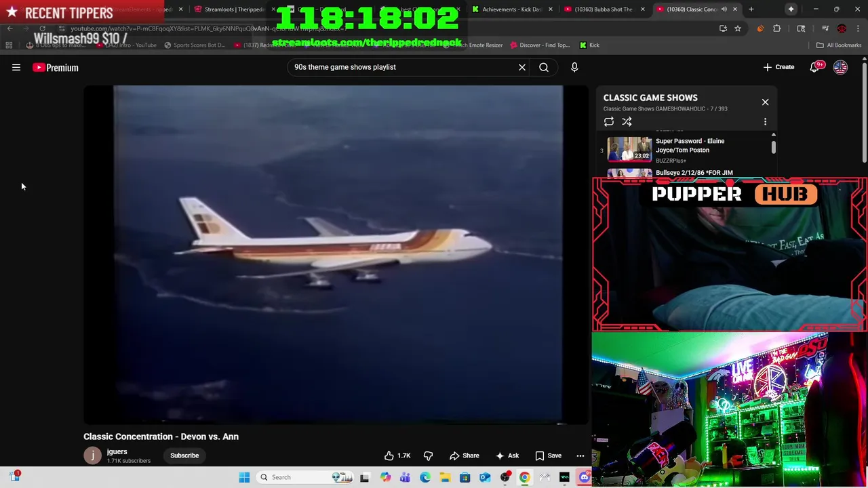
Task: Subscribe to jguers channel
Action: (184, 455)
